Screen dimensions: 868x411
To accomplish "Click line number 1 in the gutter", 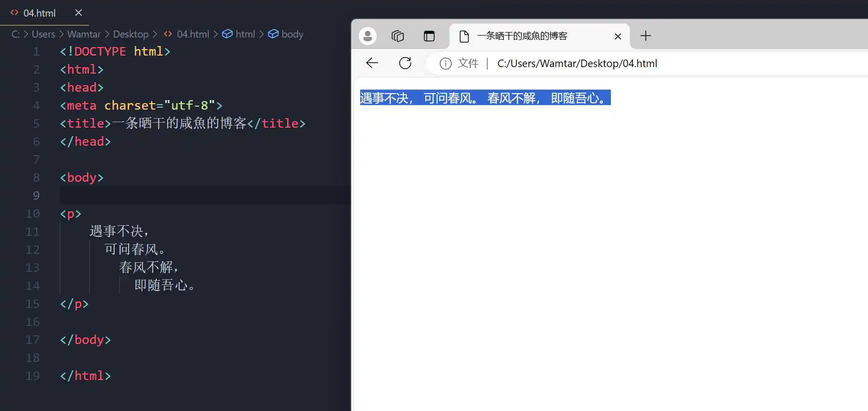I will click(36, 52).
